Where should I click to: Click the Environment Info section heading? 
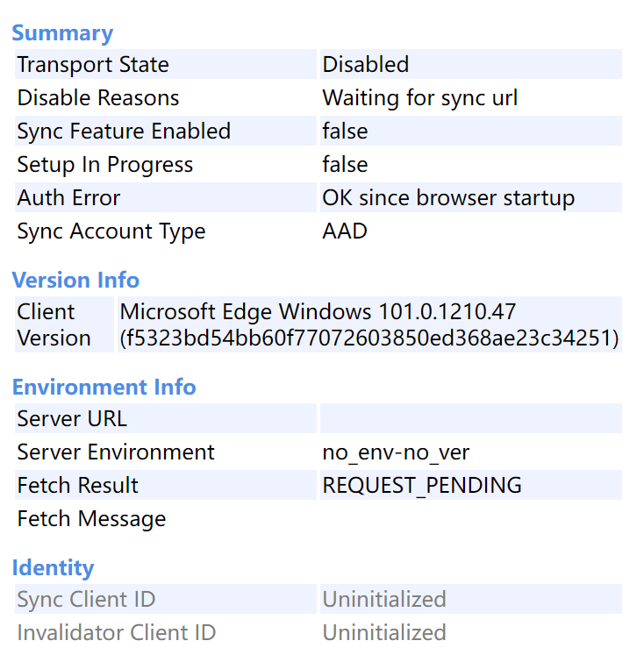coord(104,388)
